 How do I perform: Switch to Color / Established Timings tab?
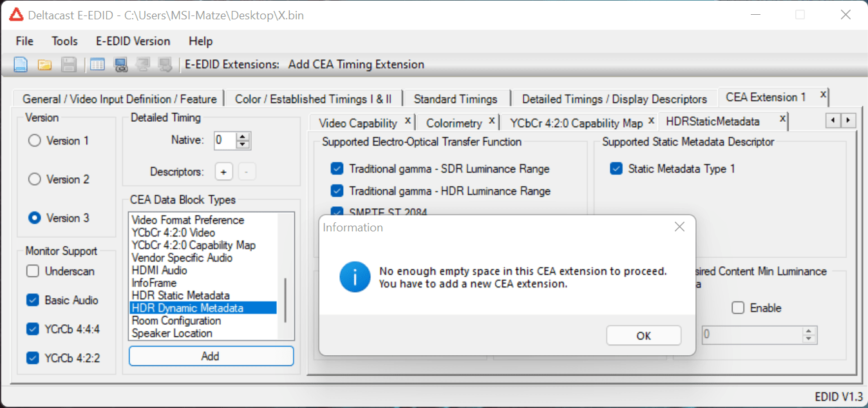coord(314,99)
